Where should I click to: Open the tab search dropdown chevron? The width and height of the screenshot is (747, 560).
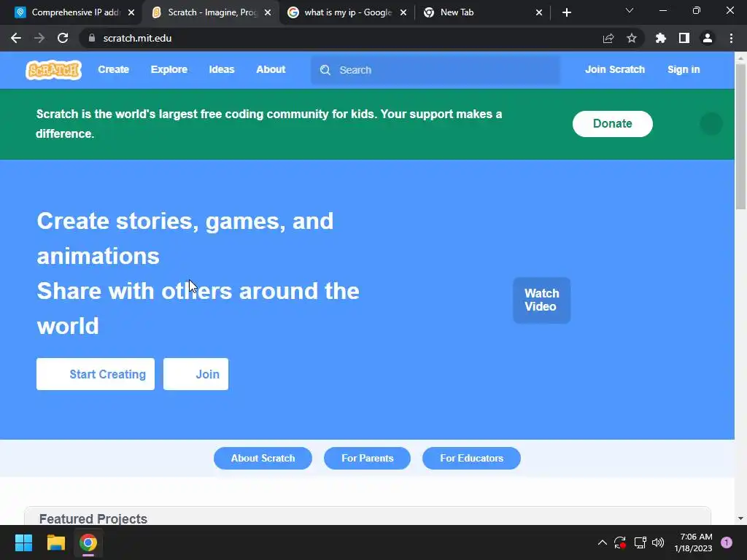tap(630, 10)
